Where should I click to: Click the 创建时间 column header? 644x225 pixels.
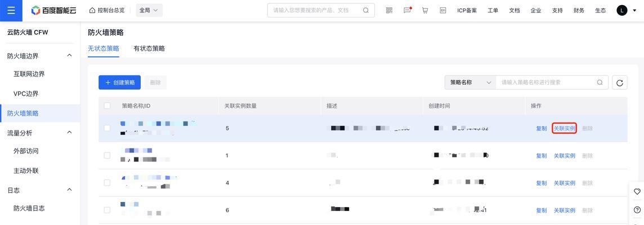pos(439,106)
